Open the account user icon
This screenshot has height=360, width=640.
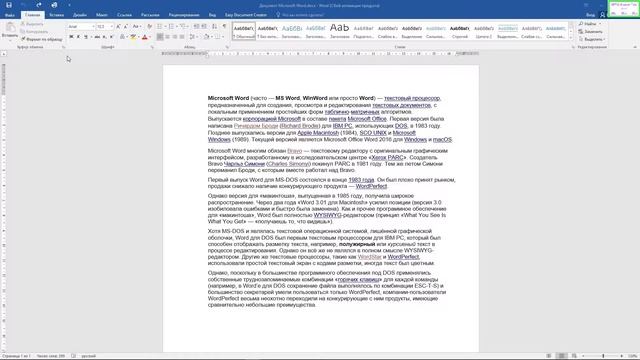602,15
